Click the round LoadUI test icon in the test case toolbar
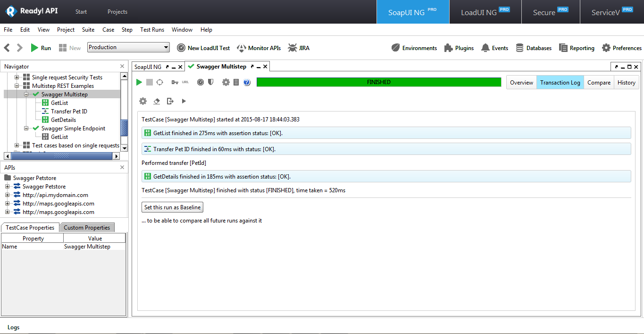Viewport: 644px width, 334px height. (x=201, y=82)
